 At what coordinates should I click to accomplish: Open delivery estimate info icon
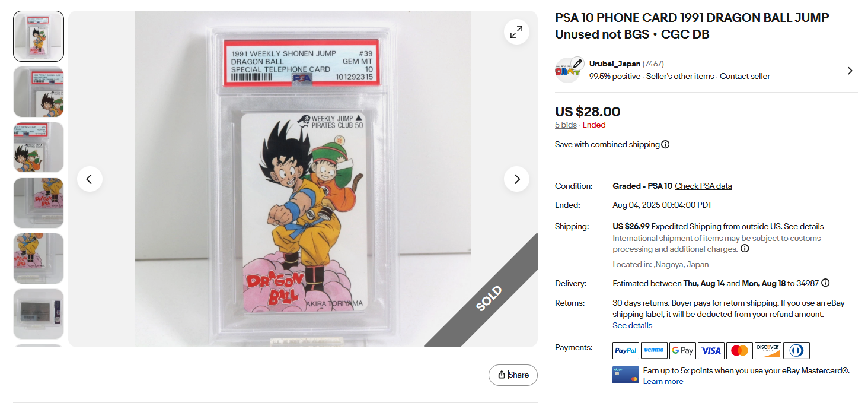(825, 283)
